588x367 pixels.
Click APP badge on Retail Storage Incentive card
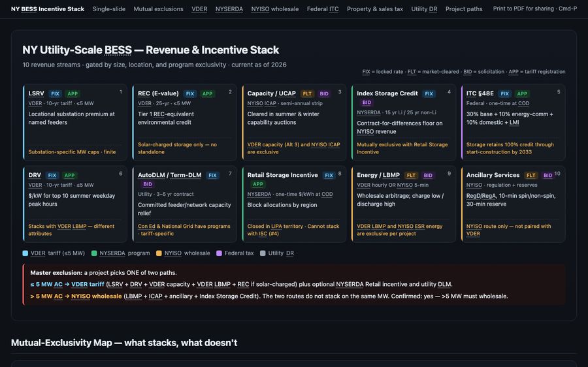(258, 184)
